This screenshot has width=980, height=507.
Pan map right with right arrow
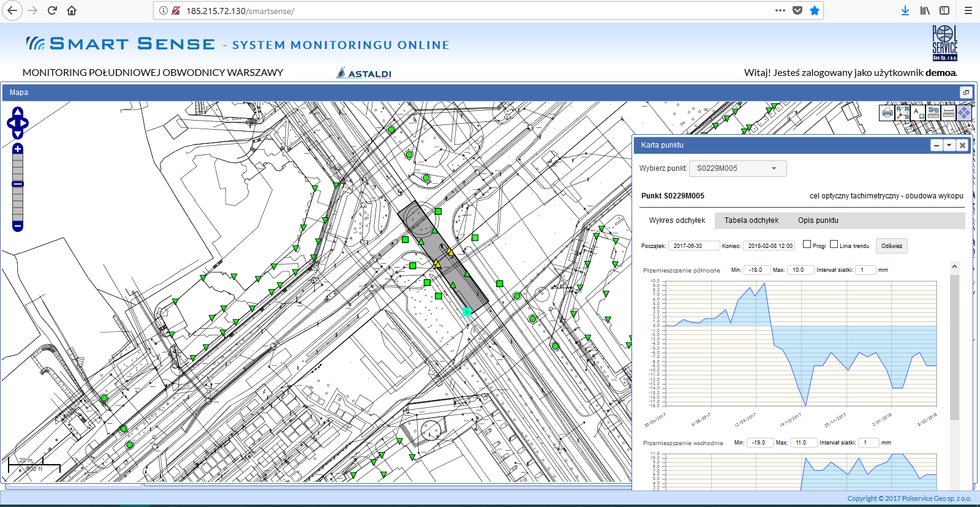point(25,123)
